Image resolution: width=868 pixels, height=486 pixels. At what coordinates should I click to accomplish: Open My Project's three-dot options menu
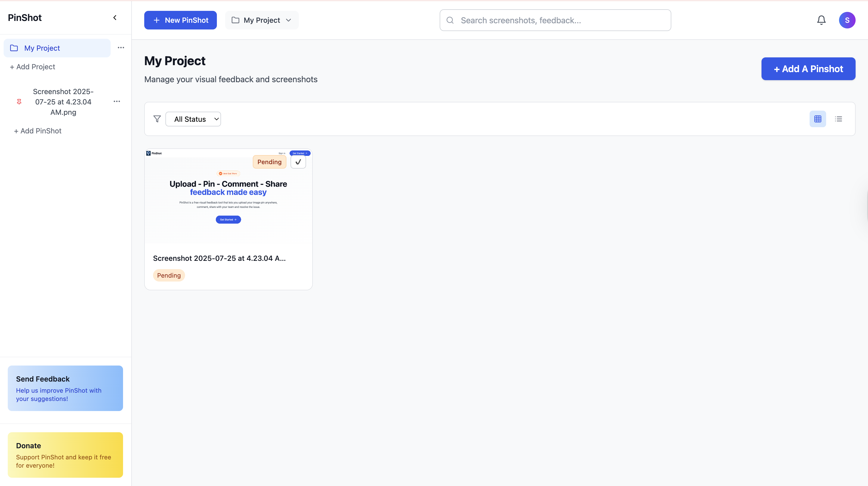(x=121, y=48)
